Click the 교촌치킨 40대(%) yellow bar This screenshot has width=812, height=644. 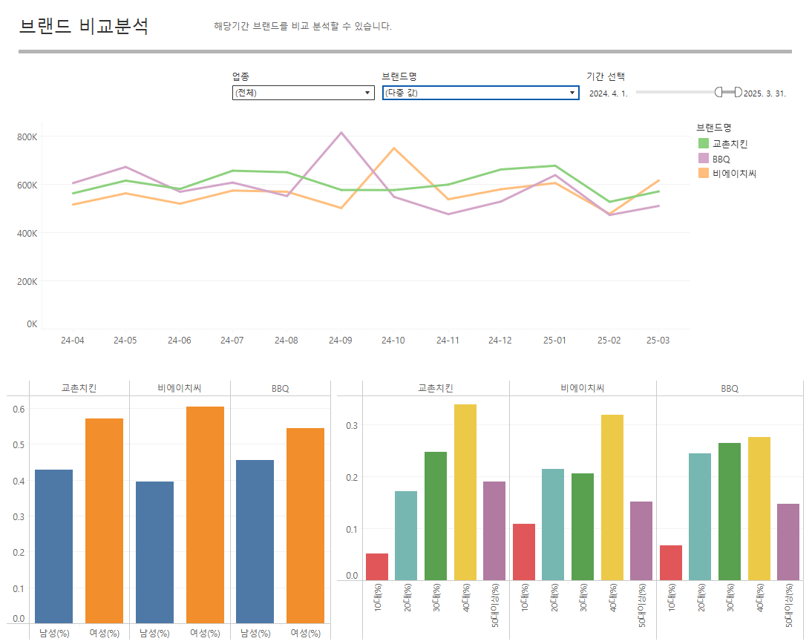click(x=465, y=493)
